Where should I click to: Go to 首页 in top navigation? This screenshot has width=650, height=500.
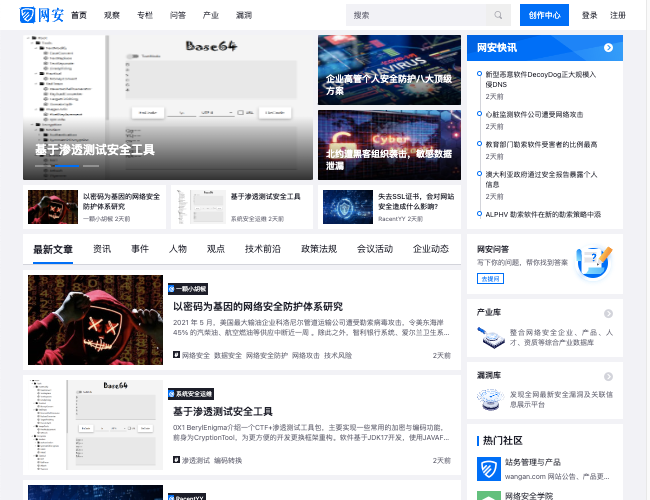pos(79,15)
